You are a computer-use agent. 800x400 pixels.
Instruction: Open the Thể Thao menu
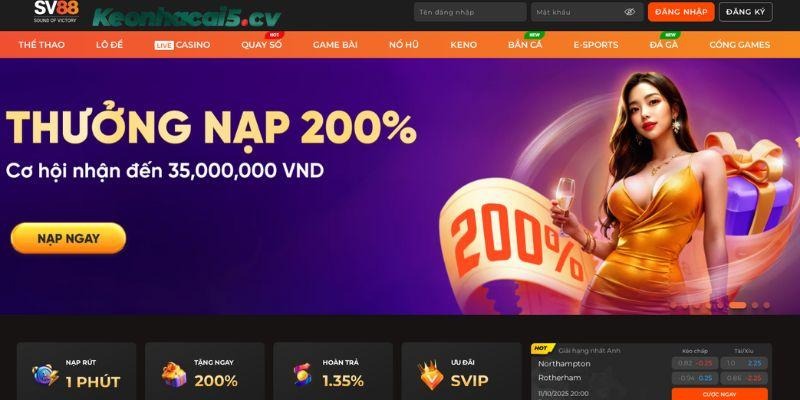[41, 45]
